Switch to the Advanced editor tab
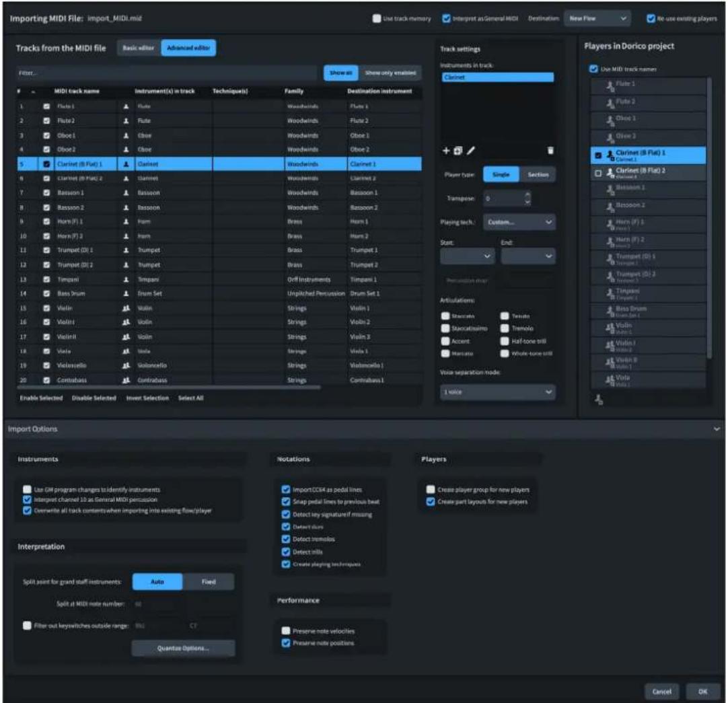The image size is (728, 703). point(188,48)
